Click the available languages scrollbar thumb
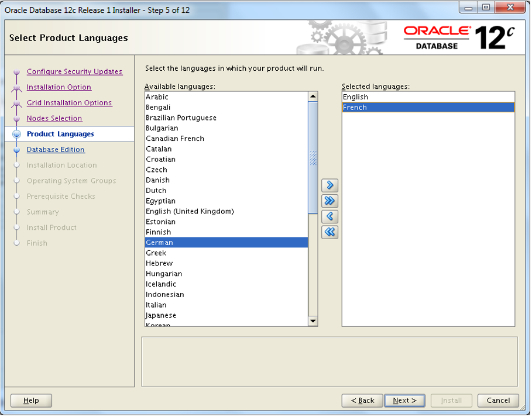 point(313,158)
